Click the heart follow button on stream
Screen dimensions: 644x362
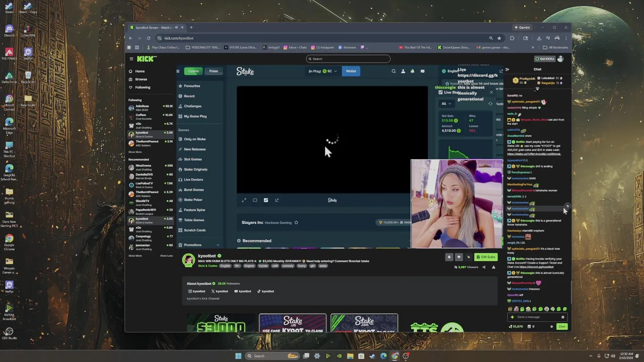tap(458, 257)
